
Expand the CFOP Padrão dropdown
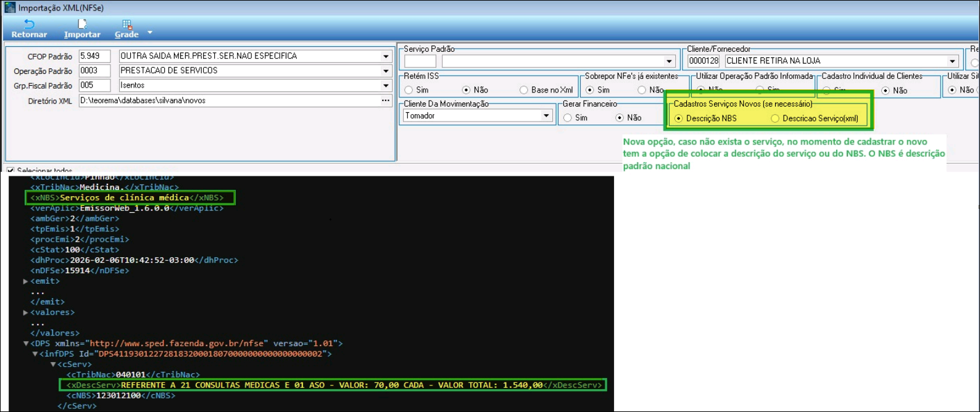tap(386, 56)
